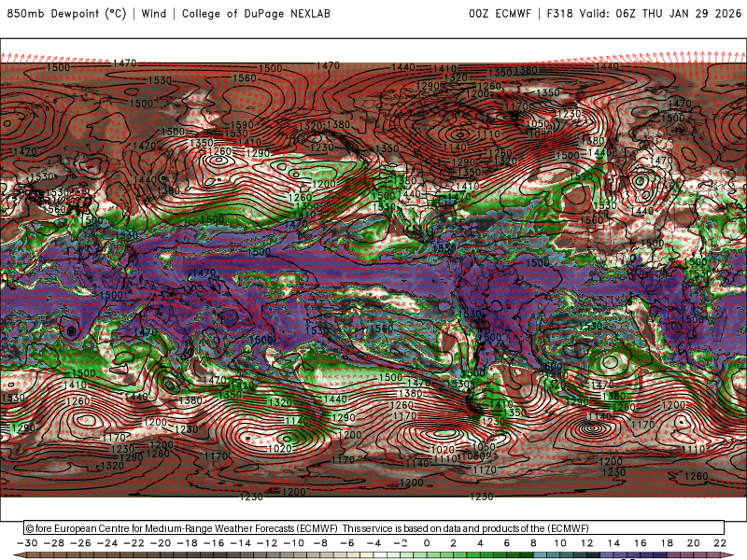The width and height of the screenshot is (747, 560).
Task: Click the -16 color scale label
Action: pyautogui.click(x=214, y=543)
